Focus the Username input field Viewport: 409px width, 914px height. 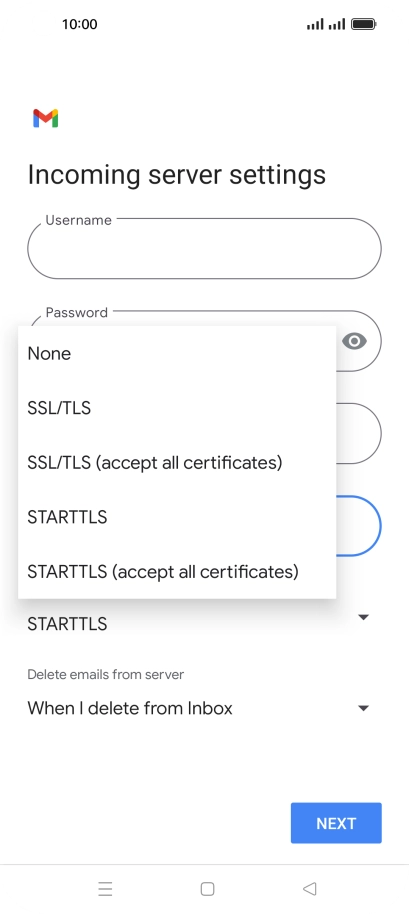pos(204,248)
